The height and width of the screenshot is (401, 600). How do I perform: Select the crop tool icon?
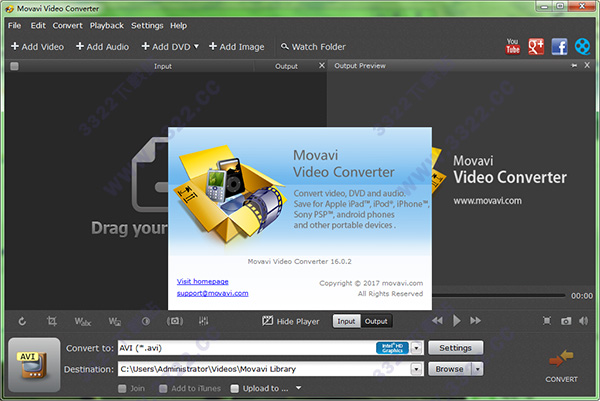pyautogui.click(x=52, y=321)
